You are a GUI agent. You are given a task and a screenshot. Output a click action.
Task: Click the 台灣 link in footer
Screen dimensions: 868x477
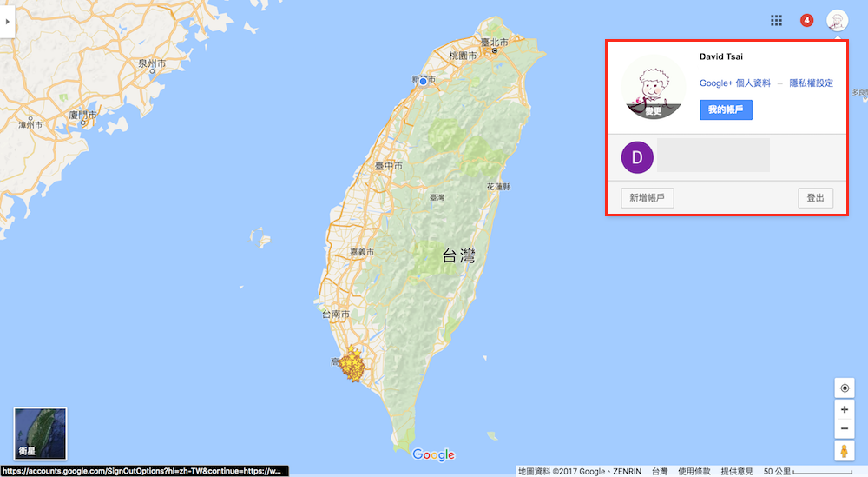click(x=660, y=472)
